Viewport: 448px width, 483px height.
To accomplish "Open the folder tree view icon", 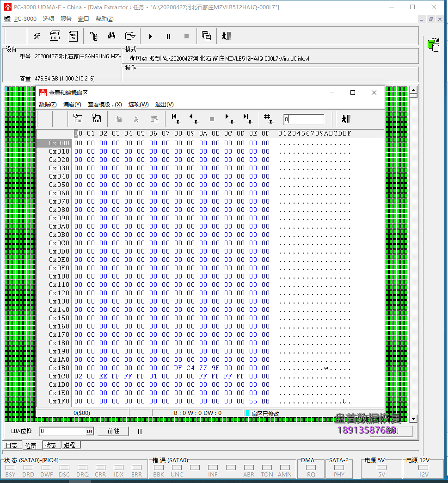I will 94,37.
